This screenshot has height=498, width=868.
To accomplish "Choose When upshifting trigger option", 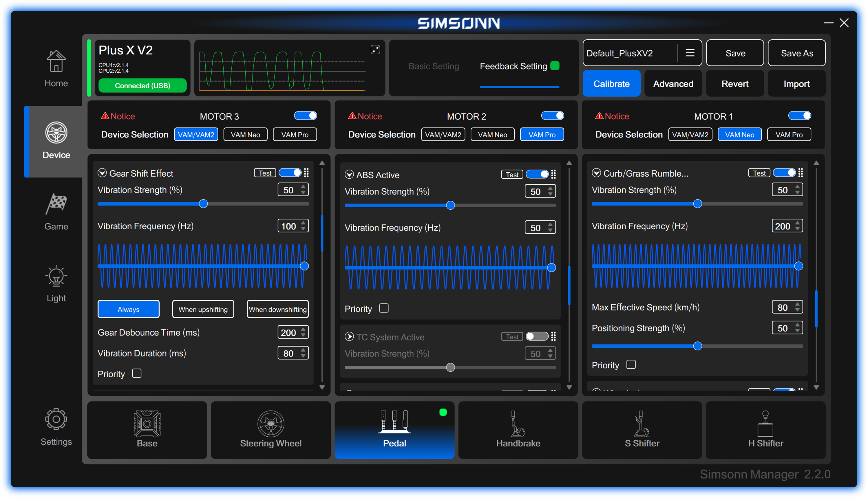I will click(203, 309).
